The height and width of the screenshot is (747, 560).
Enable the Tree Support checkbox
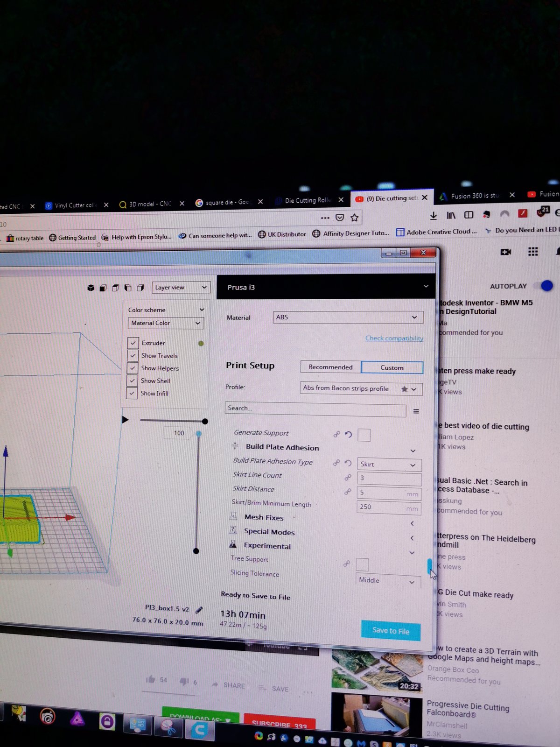coord(362,564)
